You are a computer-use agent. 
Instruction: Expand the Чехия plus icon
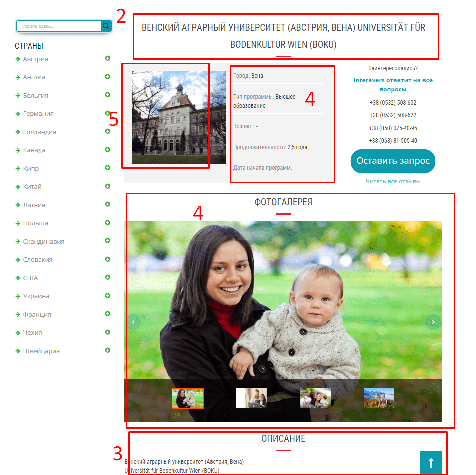click(x=108, y=332)
